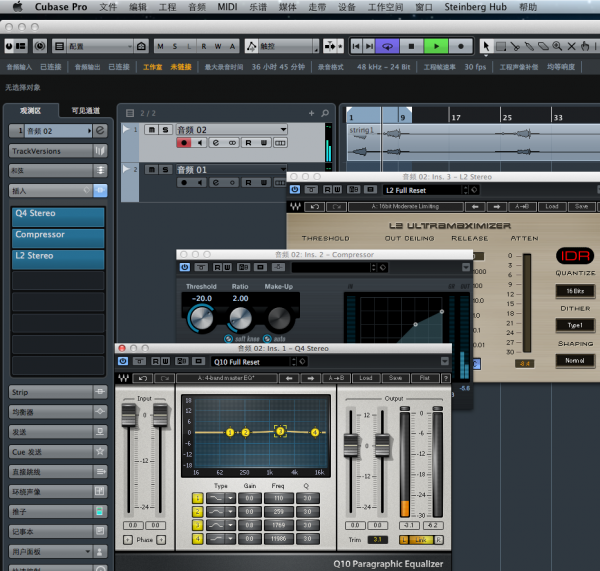Click the Type1 dither button in L2
600x571 pixels.
pyautogui.click(x=575, y=325)
